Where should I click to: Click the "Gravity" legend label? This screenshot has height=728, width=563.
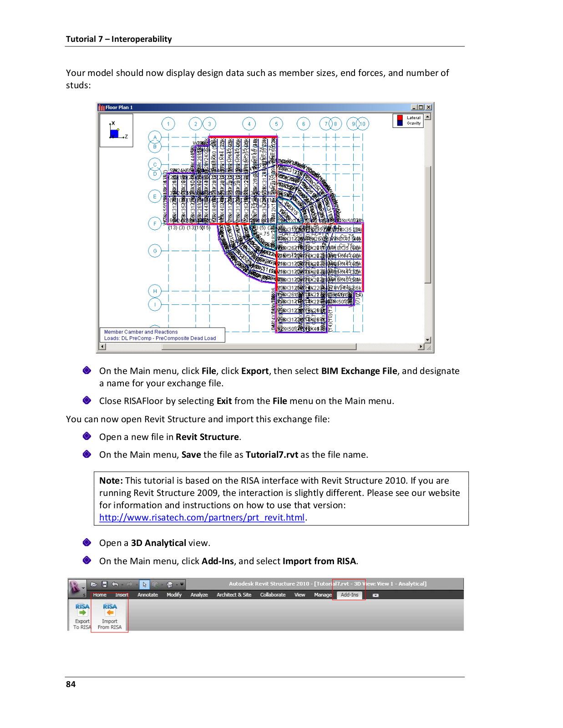(x=414, y=123)
